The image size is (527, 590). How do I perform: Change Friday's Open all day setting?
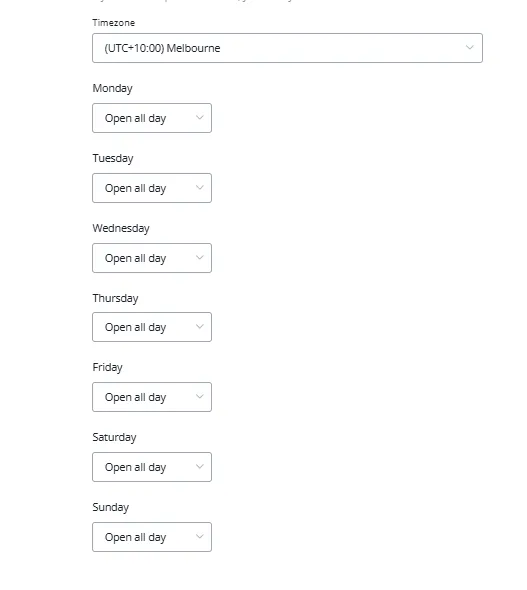tap(152, 397)
